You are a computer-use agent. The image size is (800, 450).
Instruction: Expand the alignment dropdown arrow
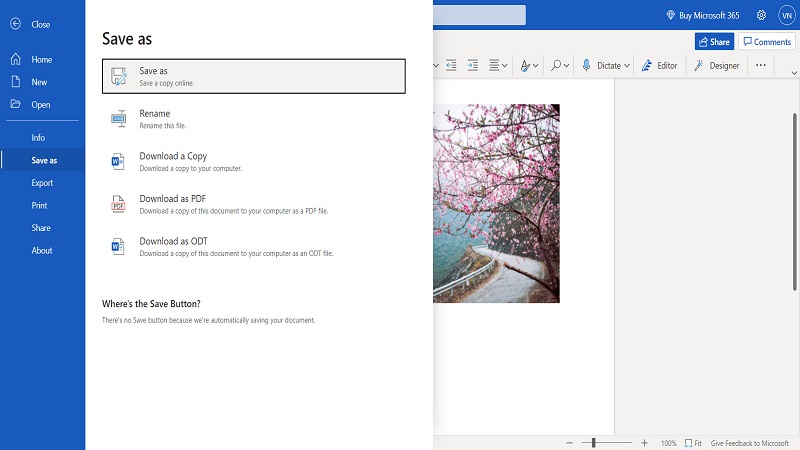tap(505, 66)
